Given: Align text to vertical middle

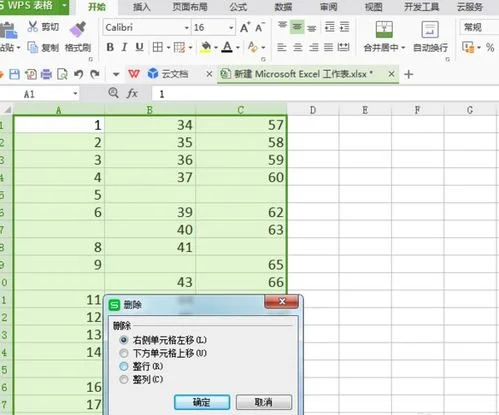Looking at the screenshot, I should pos(297,27).
